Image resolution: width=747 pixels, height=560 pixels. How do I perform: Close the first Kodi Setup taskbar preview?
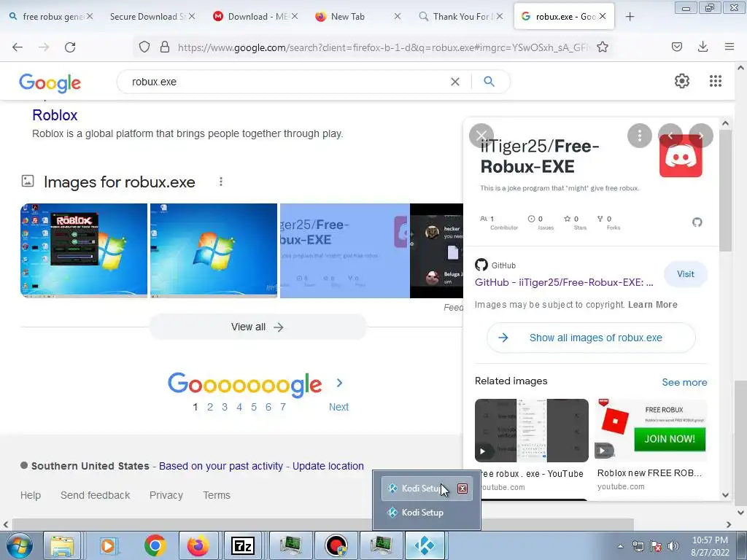(462, 489)
